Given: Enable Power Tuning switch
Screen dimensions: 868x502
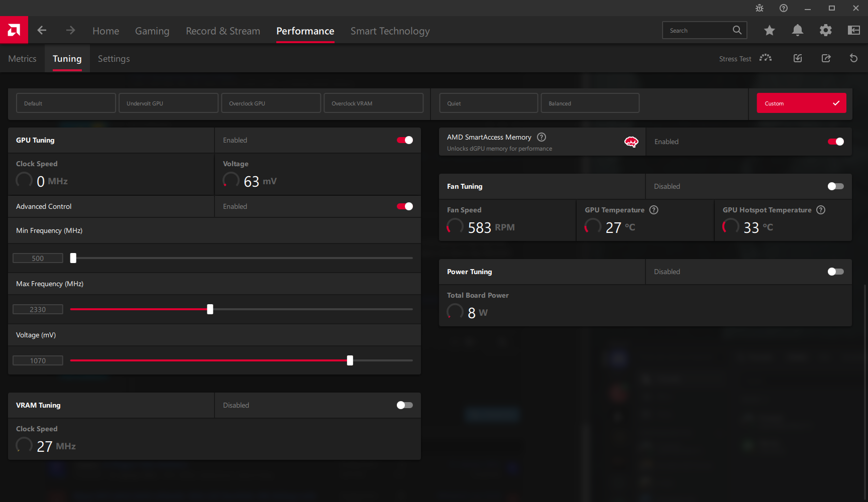Looking at the screenshot, I should pyautogui.click(x=836, y=272).
